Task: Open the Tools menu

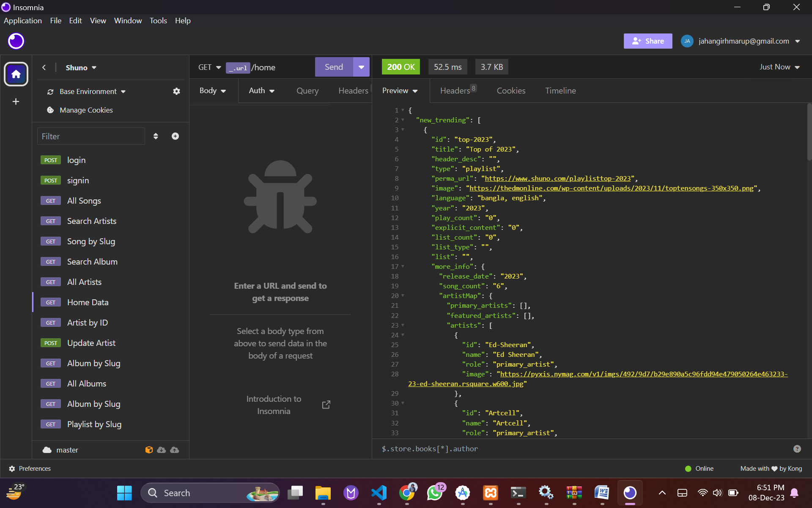Action: pos(158,21)
